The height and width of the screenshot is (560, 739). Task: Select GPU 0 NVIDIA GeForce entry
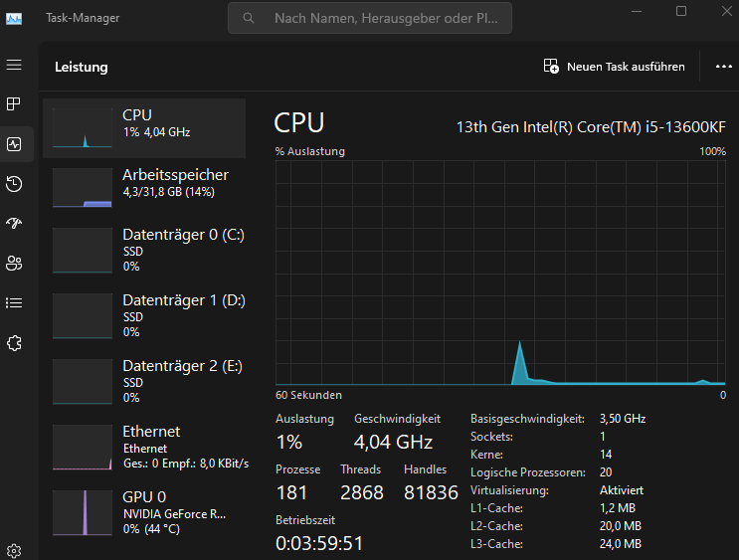point(144,512)
